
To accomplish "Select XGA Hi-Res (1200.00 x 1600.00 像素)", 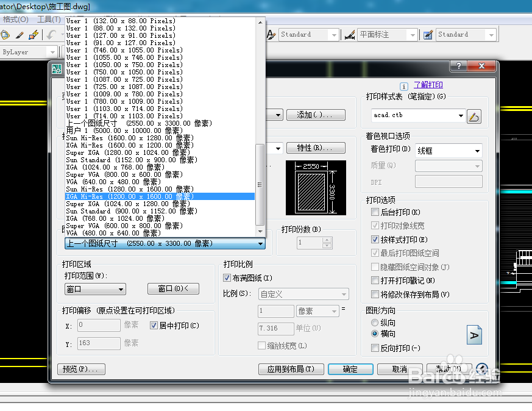I will [x=160, y=196].
